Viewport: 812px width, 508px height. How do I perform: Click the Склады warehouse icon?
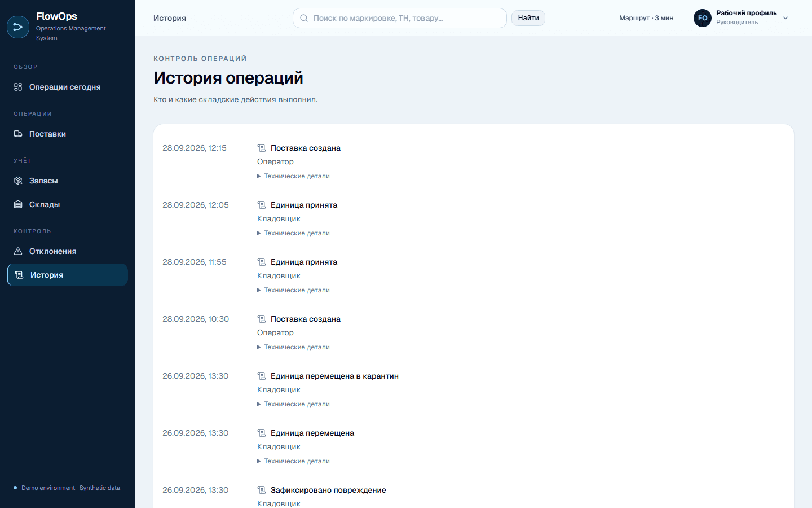pyautogui.click(x=18, y=204)
